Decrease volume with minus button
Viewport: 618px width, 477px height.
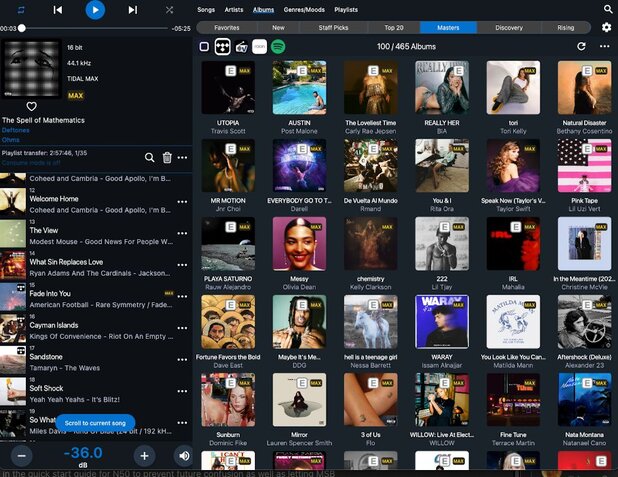[x=21, y=456]
